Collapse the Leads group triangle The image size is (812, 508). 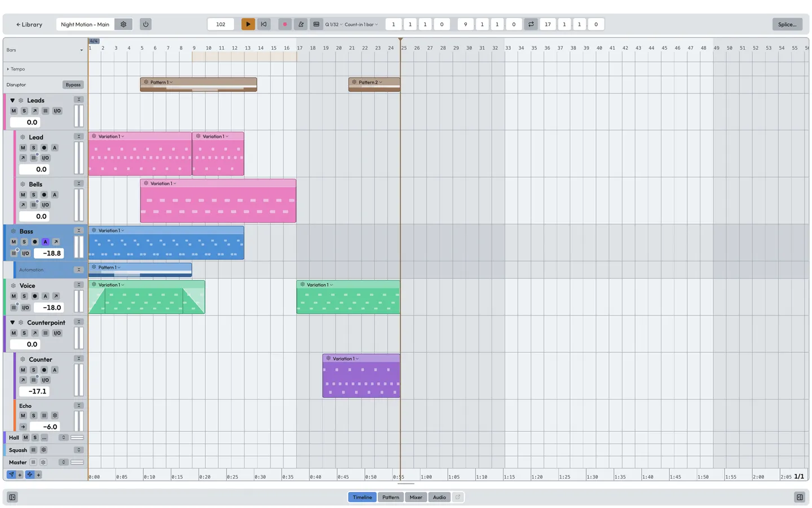[12, 100]
